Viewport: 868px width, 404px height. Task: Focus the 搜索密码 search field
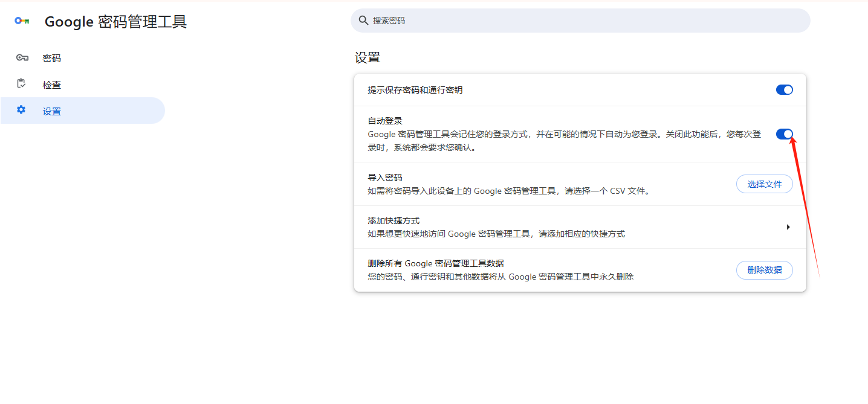coord(580,21)
